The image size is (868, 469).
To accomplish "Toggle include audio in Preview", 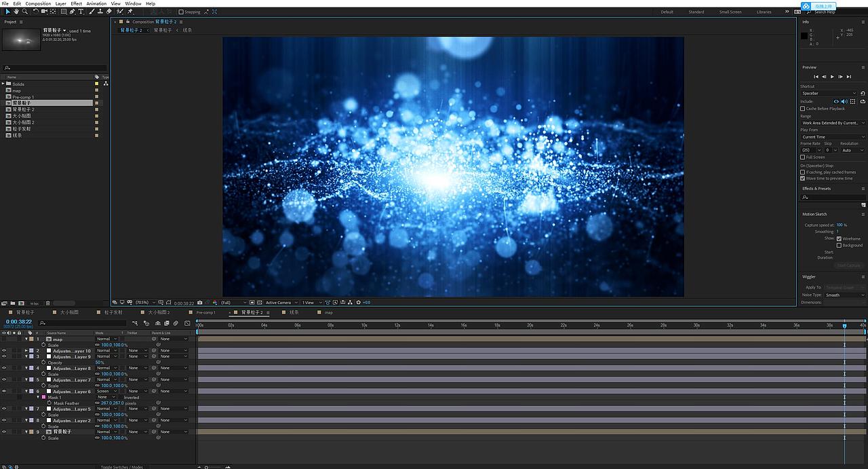I will 844,101.
